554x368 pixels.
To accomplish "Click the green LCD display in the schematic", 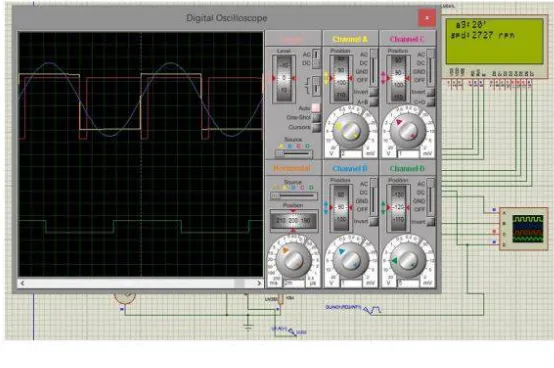I will point(494,41).
